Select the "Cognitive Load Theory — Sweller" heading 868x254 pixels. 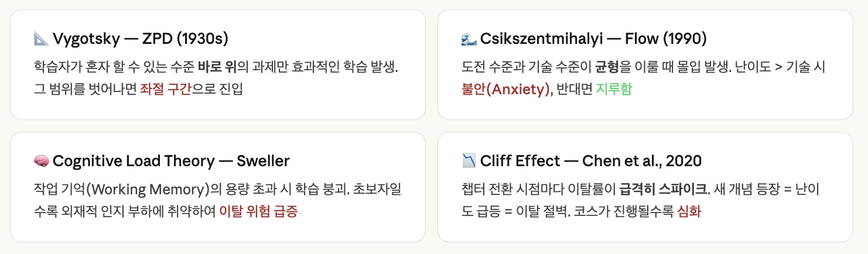point(171,161)
